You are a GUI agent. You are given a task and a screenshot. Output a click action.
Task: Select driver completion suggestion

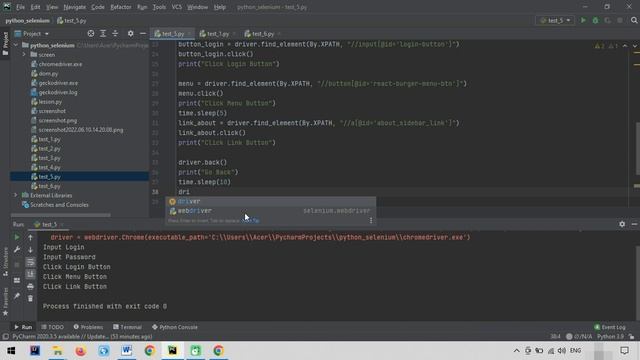point(271,201)
